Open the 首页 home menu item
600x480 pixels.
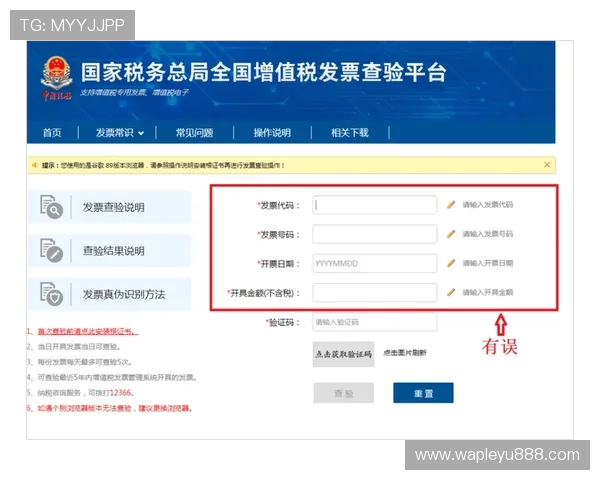pyautogui.click(x=52, y=133)
